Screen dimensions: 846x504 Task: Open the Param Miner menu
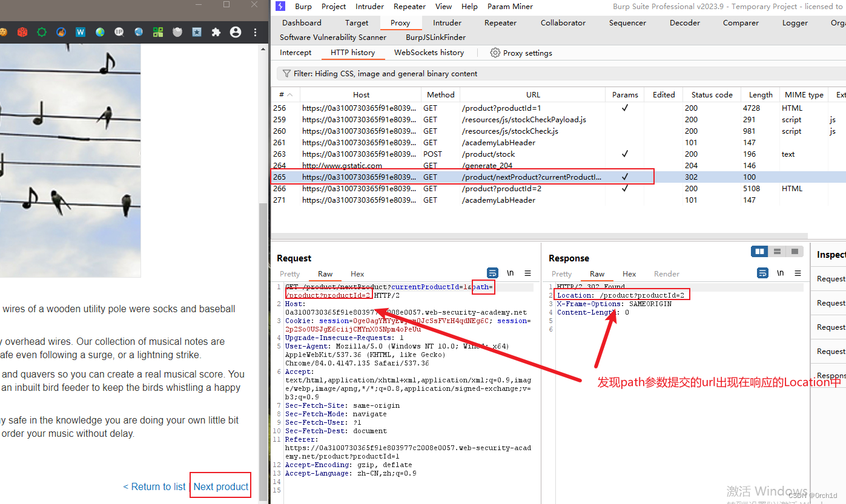[510, 7]
